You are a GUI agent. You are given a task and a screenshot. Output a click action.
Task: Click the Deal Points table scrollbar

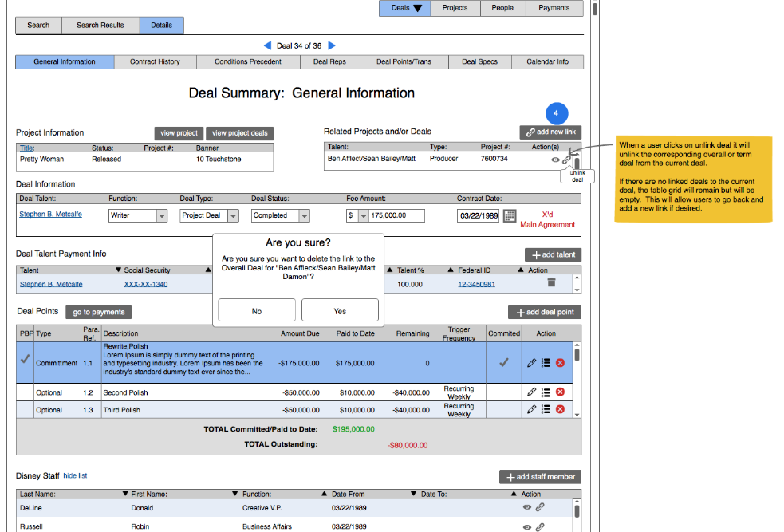coord(577,380)
